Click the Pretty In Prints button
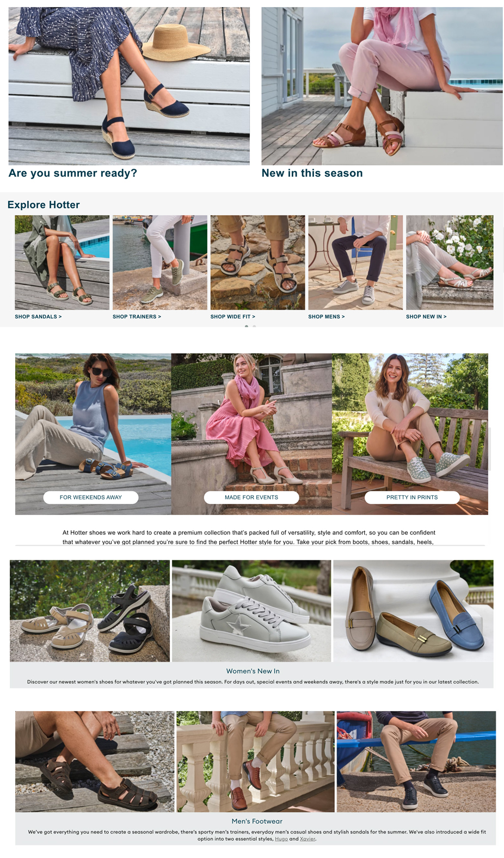This screenshot has height=858, width=504. point(412,497)
